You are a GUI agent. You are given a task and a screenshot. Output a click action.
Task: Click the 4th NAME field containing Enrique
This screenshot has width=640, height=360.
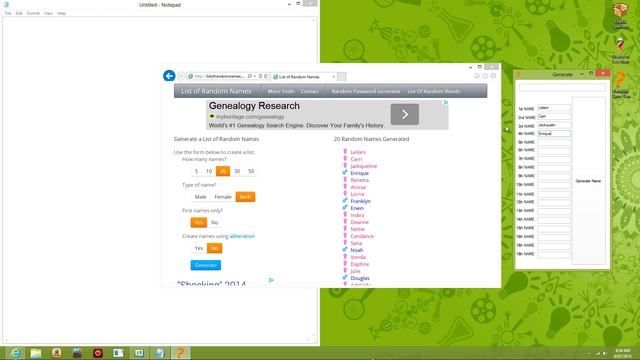click(x=554, y=133)
